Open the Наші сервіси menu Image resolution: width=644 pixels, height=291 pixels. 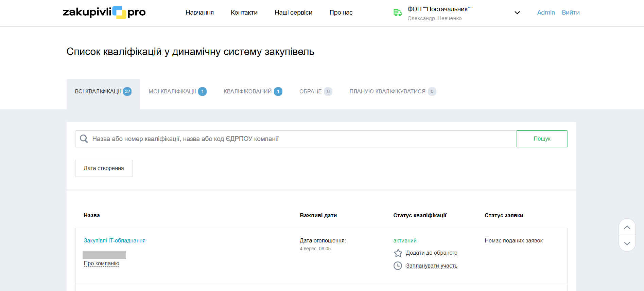293,13
